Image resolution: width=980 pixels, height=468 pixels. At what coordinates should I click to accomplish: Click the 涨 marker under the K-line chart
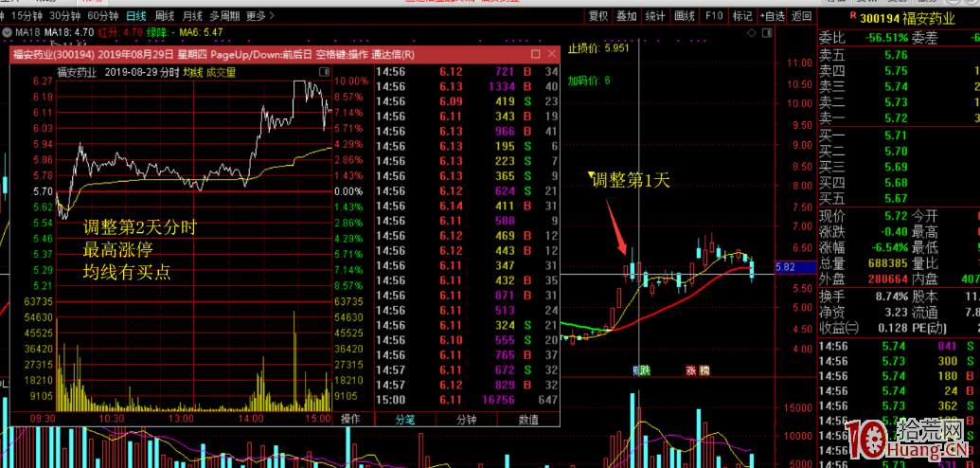coord(691,370)
